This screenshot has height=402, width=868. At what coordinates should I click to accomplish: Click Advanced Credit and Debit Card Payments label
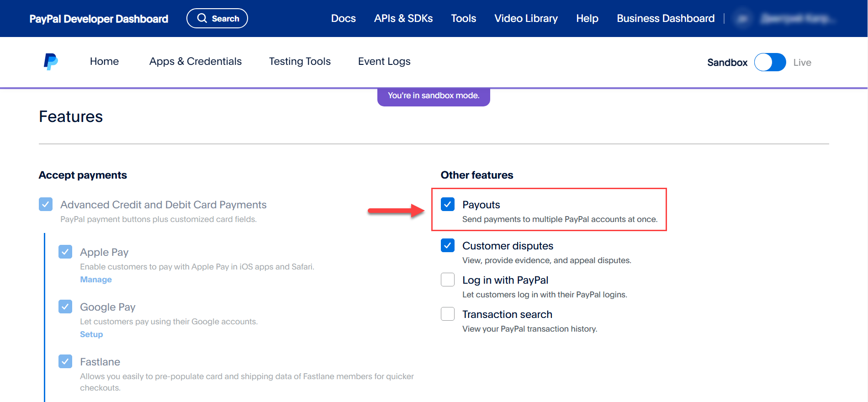pos(164,205)
